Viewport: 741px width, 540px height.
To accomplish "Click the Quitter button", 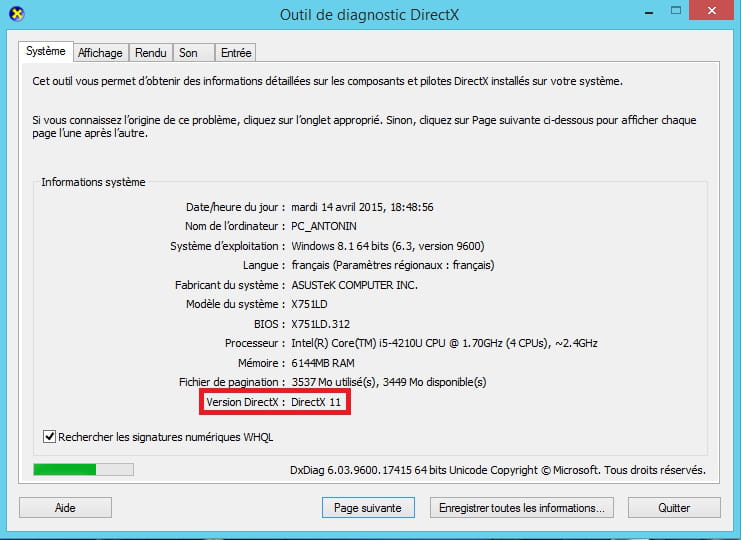I will (674, 507).
